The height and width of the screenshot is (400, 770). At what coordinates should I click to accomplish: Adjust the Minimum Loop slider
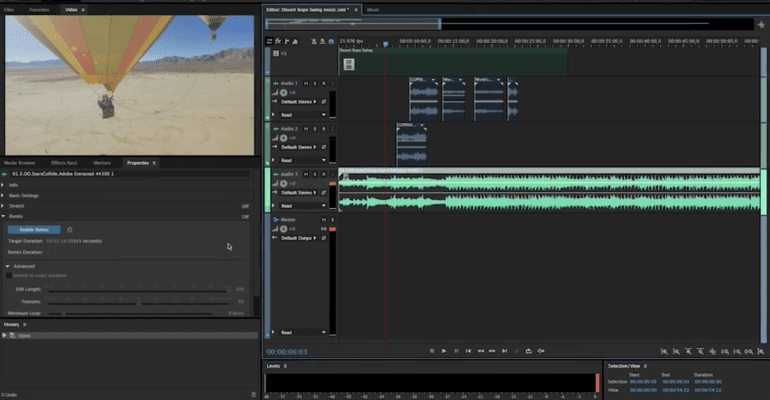click(x=130, y=314)
